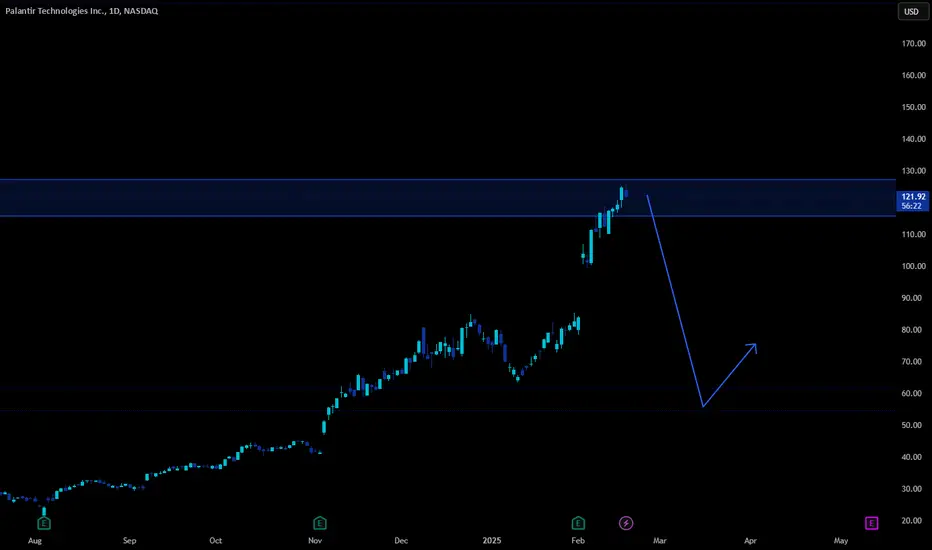Click the 50.00 price axis label
Viewport: 932px width, 550px height.
coord(912,425)
